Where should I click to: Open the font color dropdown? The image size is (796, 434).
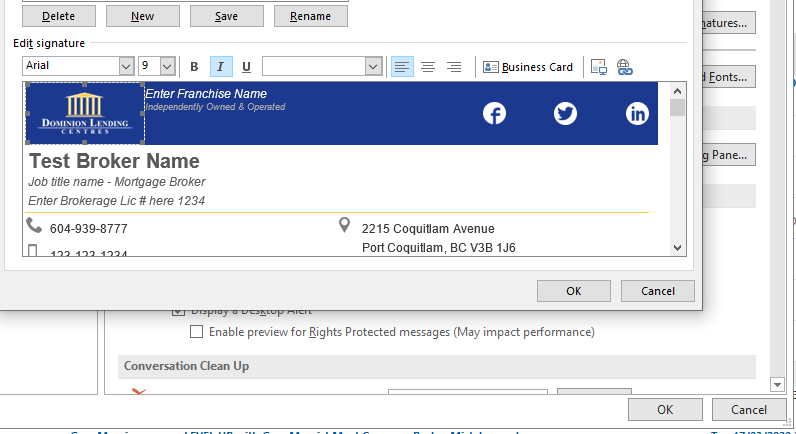373,66
